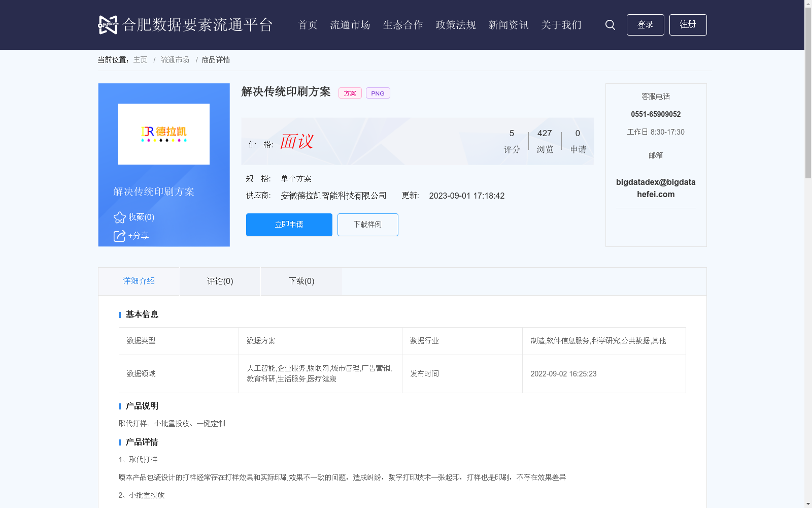Screen dimensions: 812x508
Task: Click the 方案 tag label
Action: point(350,93)
